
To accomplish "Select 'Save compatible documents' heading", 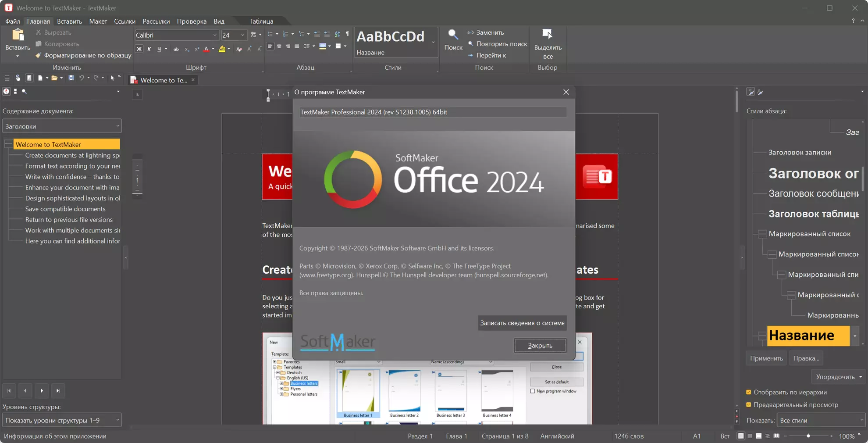I will pos(65,209).
